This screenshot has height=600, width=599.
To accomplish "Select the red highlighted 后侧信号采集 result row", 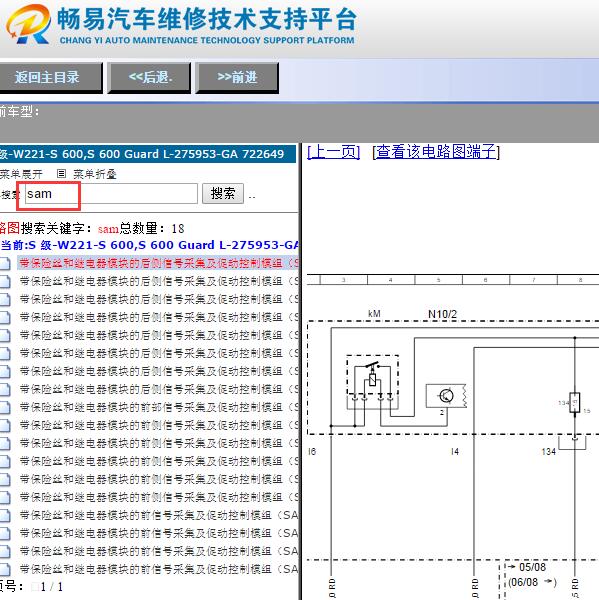I will click(158, 263).
